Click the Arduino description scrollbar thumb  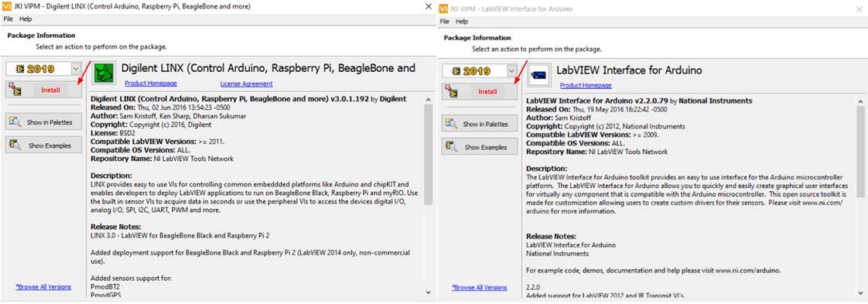(859, 152)
